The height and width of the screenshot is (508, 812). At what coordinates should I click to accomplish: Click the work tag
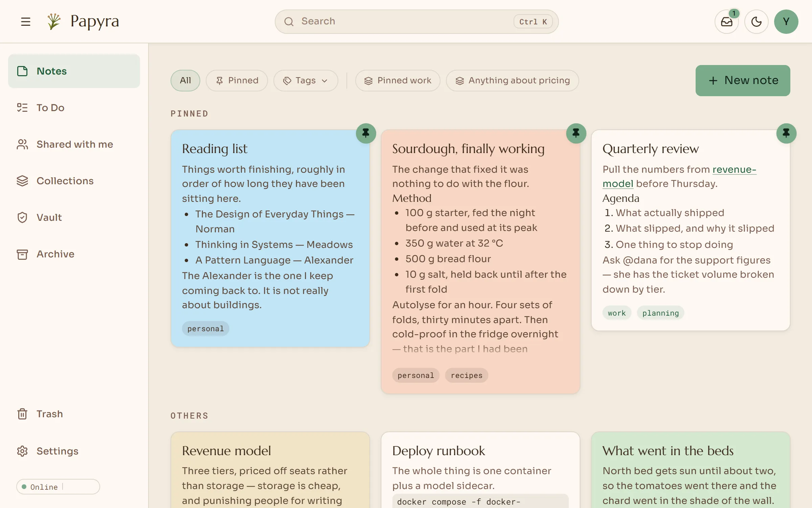617,313
